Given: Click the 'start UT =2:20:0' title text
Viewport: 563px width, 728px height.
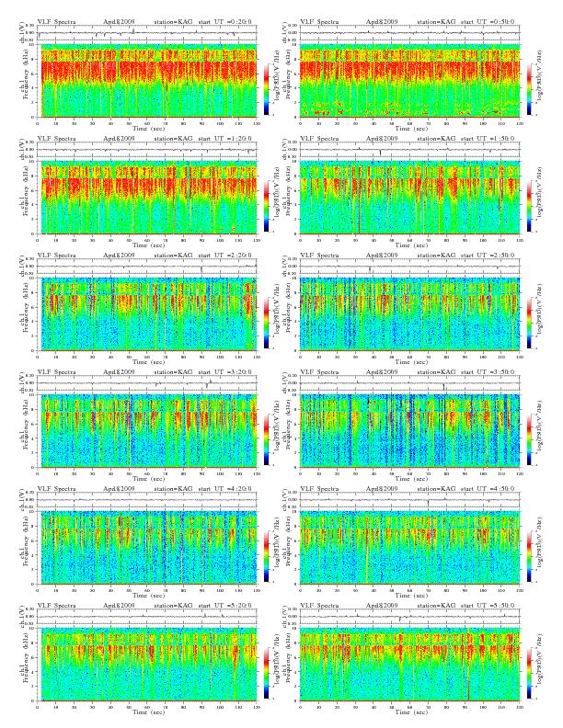Looking at the screenshot, I should point(224,256).
